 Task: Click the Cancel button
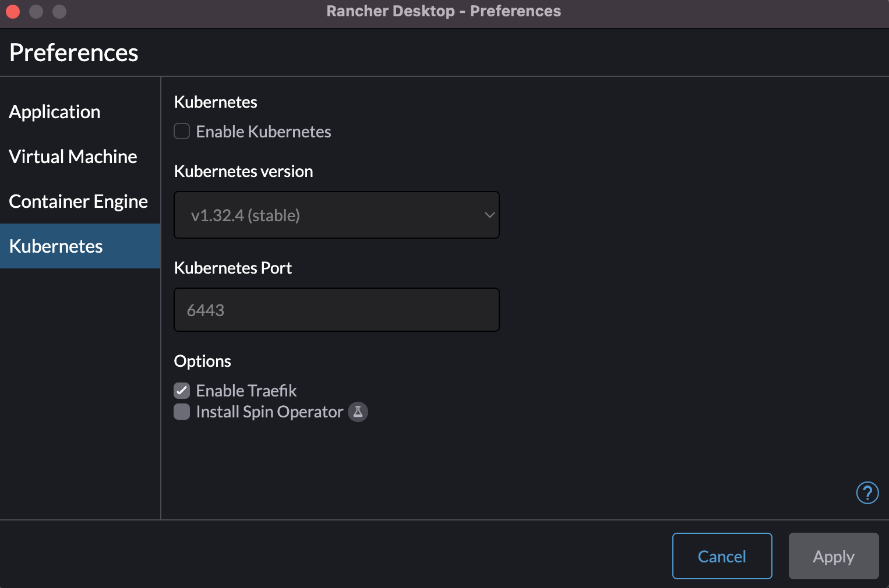(x=722, y=556)
